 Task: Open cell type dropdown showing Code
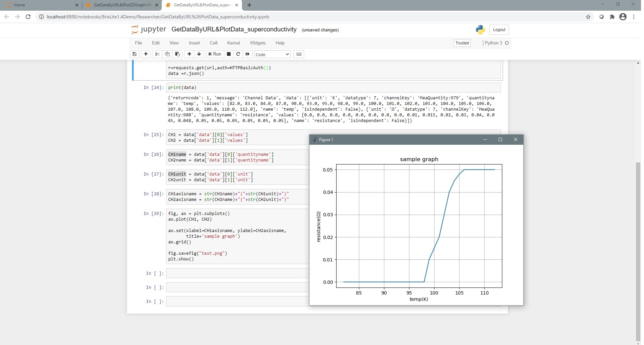(272, 54)
